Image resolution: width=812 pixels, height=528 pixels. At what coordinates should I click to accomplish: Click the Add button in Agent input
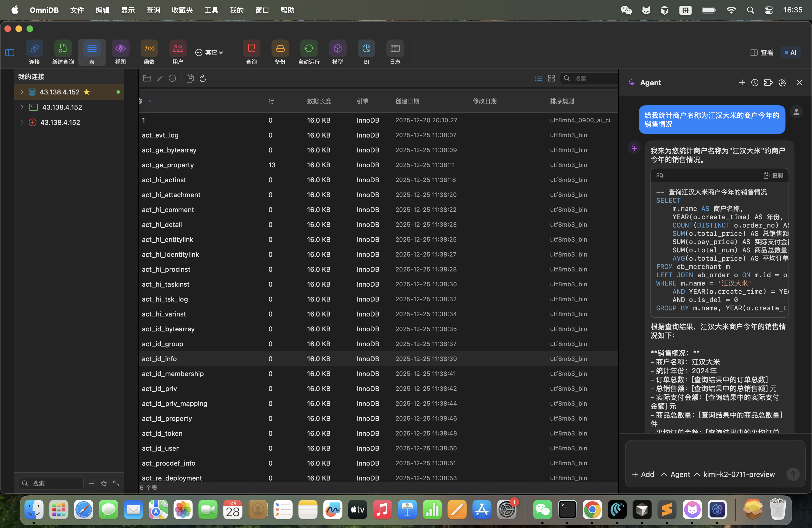tap(643, 474)
